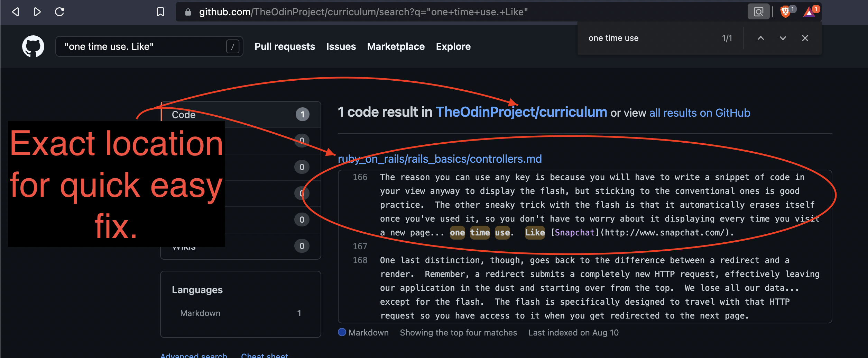Close the find-in-page bar

click(805, 38)
